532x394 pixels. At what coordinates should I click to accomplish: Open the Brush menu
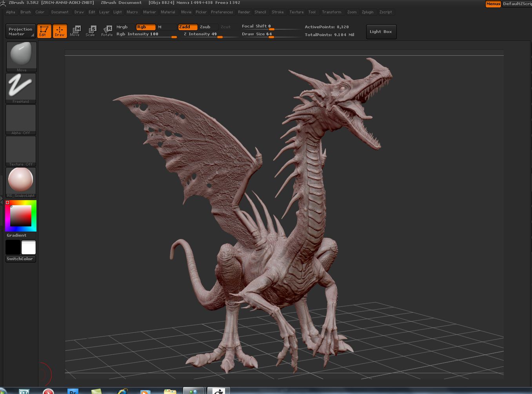[25, 12]
